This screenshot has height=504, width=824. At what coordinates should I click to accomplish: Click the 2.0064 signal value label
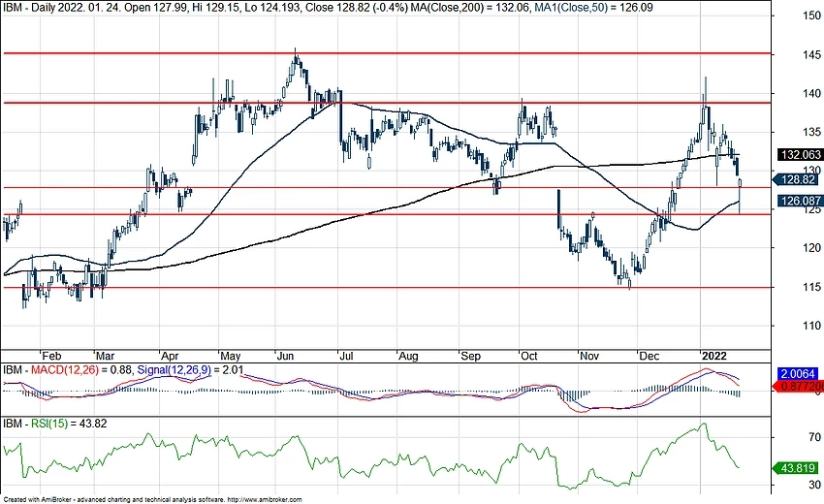tap(798, 374)
